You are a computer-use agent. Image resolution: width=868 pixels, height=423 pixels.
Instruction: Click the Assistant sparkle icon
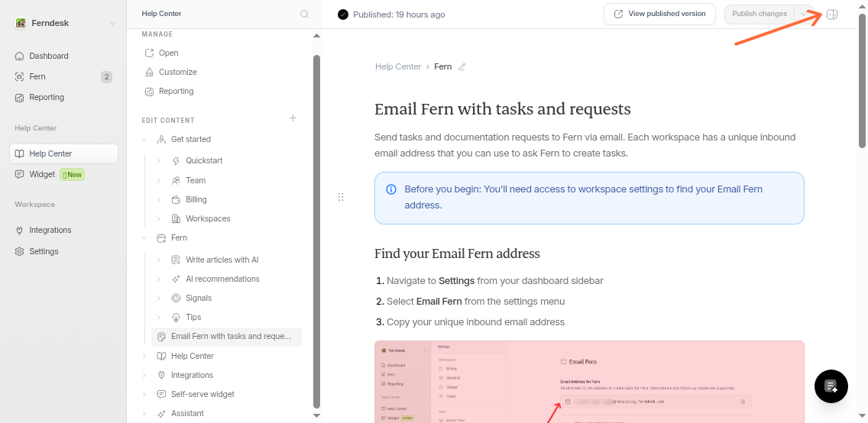(162, 414)
